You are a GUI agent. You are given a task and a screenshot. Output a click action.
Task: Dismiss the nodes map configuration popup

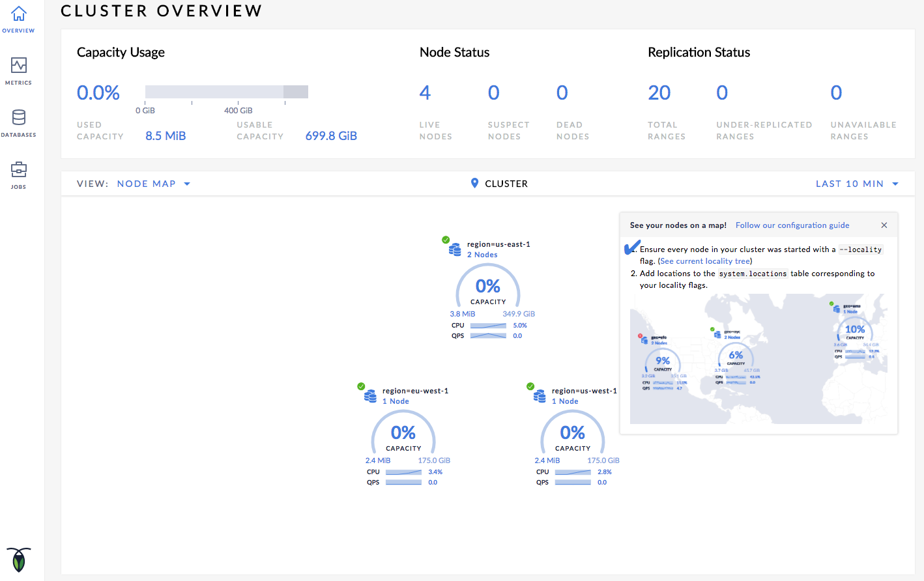coord(884,225)
